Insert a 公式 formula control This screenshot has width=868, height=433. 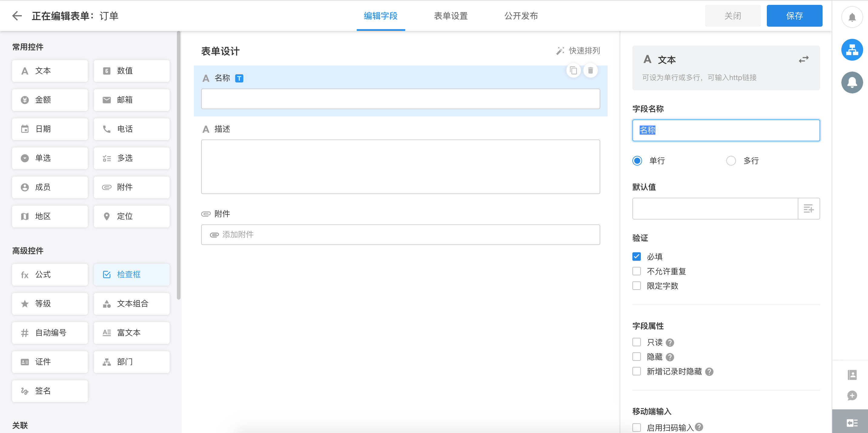(x=50, y=274)
